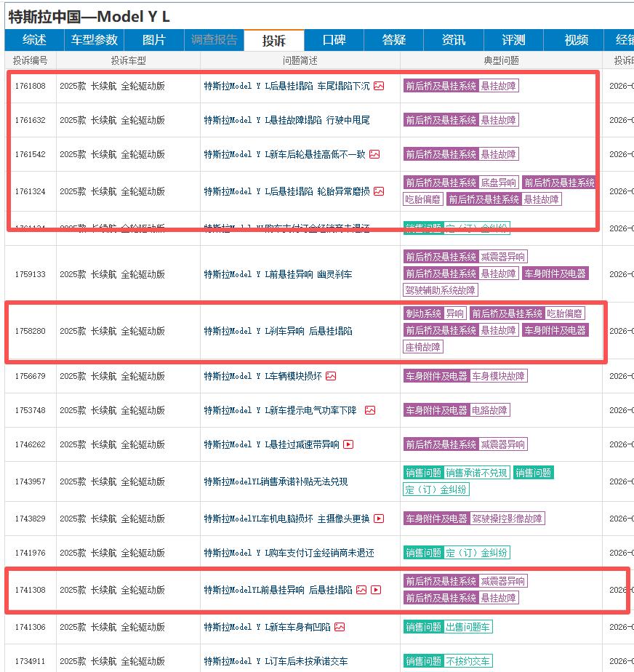Click 悬挂故障 tag in row 1761632
This screenshot has height=672, width=634.
498,120
